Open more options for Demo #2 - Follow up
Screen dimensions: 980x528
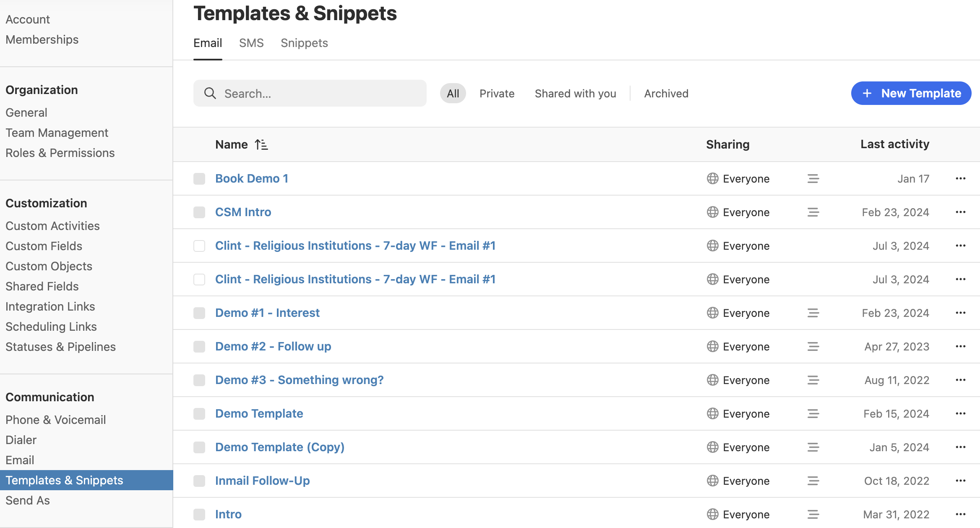(960, 346)
